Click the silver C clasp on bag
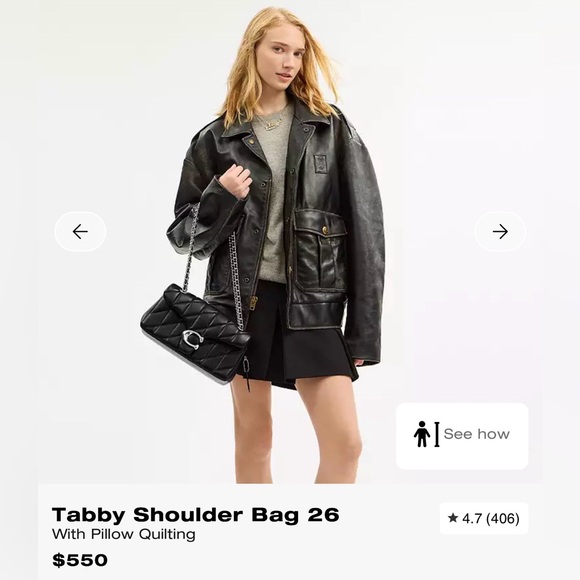Image resolution: width=580 pixels, height=580 pixels. (x=192, y=338)
